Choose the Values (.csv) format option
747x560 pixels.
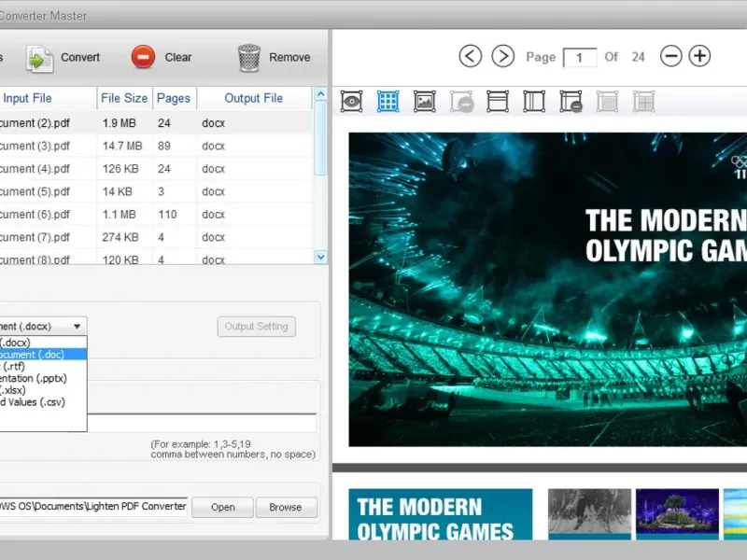pyautogui.click(x=43, y=402)
